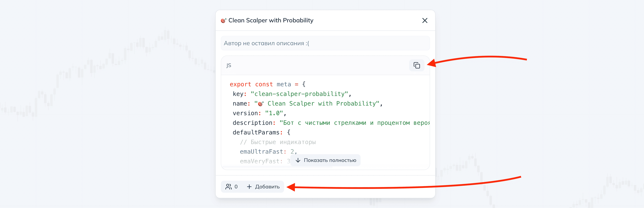The height and width of the screenshot is (208, 644).
Task: Click the target emoji in dialog title
Action: tap(224, 21)
